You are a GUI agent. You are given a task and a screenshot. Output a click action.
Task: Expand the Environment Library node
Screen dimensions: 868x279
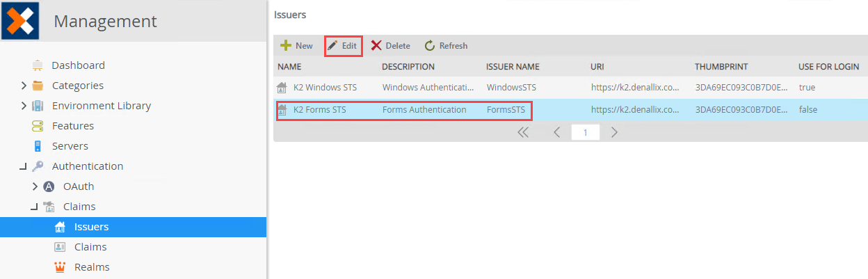[24, 106]
